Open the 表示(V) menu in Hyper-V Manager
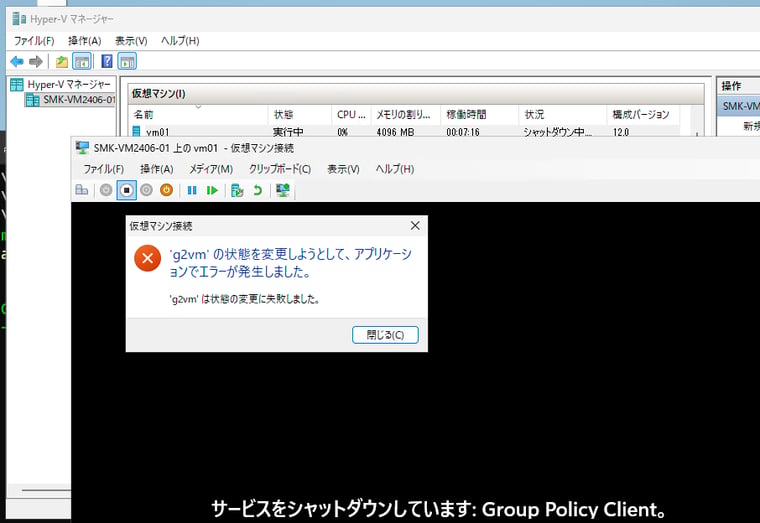Screen dimensions: 760x523 [131, 41]
